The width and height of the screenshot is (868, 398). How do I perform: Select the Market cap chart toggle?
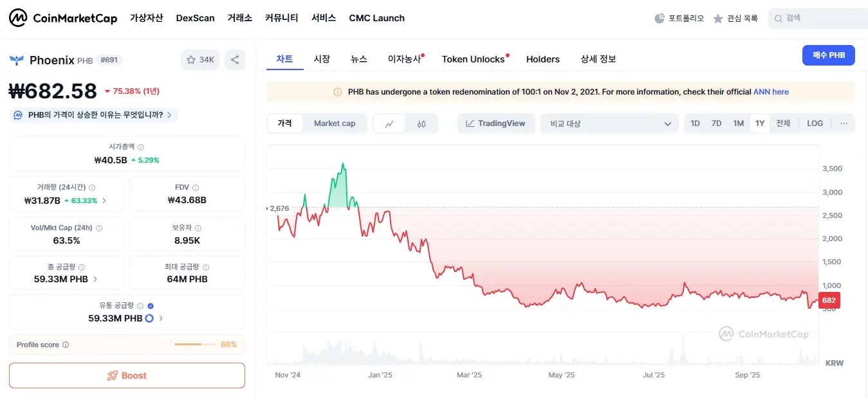tap(335, 123)
